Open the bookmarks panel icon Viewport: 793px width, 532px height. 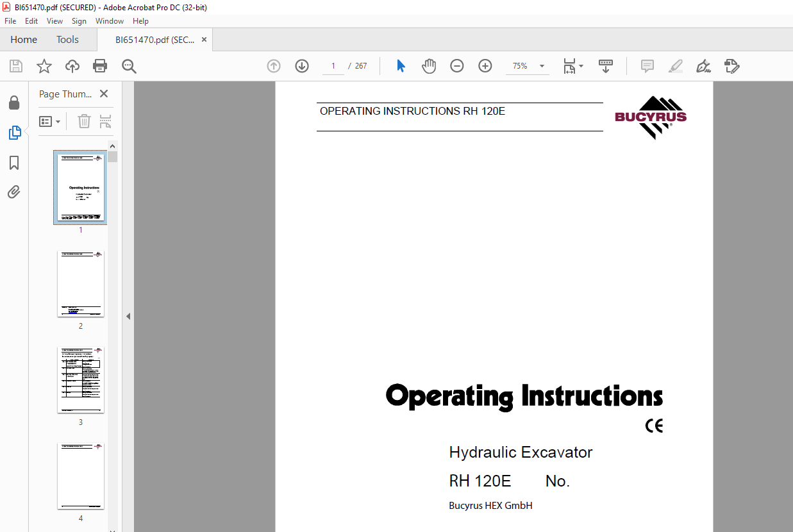click(x=14, y=163)
